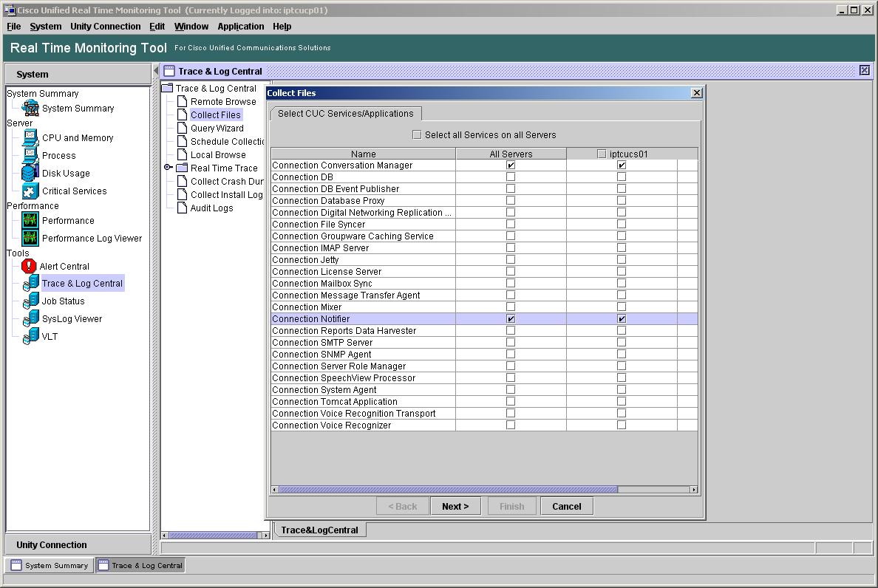
Task: Open Alert Central red alert icon
Action: (x=29, y=267)
